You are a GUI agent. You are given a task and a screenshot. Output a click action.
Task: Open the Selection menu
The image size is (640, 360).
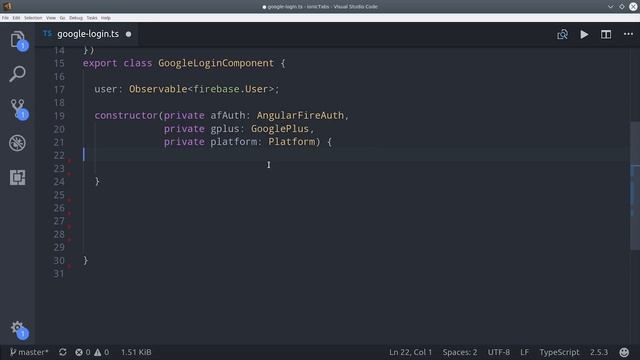tap(33, 18)
